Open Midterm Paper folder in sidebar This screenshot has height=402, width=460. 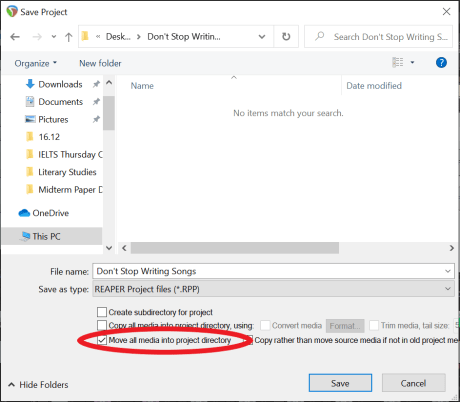pos(70,190)
